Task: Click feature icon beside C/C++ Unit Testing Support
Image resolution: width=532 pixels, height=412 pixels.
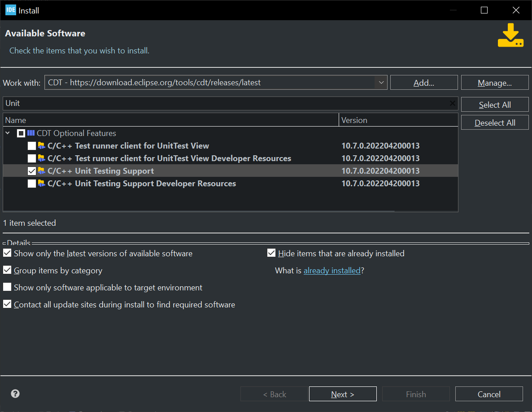Action: point(41,171)
